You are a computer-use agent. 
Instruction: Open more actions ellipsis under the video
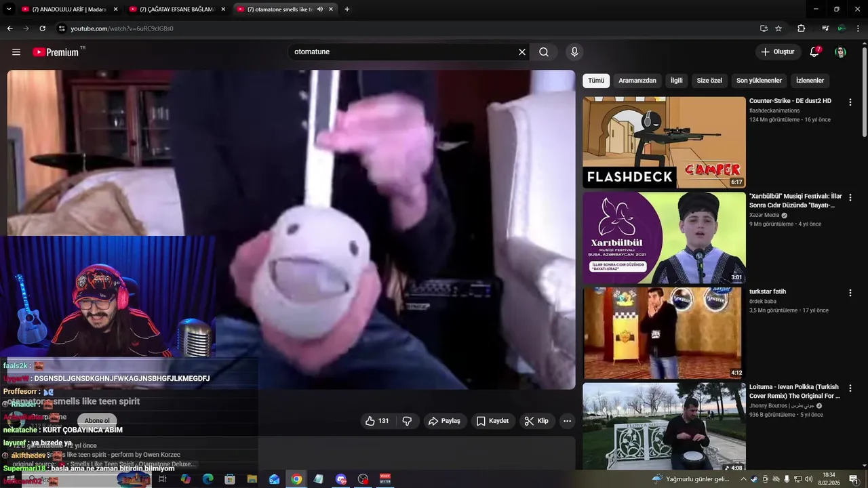coord(567,421)
